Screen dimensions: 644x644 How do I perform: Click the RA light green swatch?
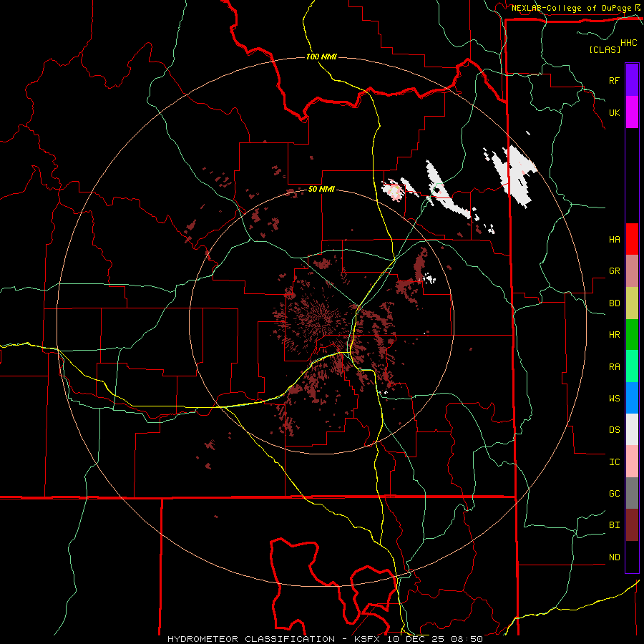point(632,366)
